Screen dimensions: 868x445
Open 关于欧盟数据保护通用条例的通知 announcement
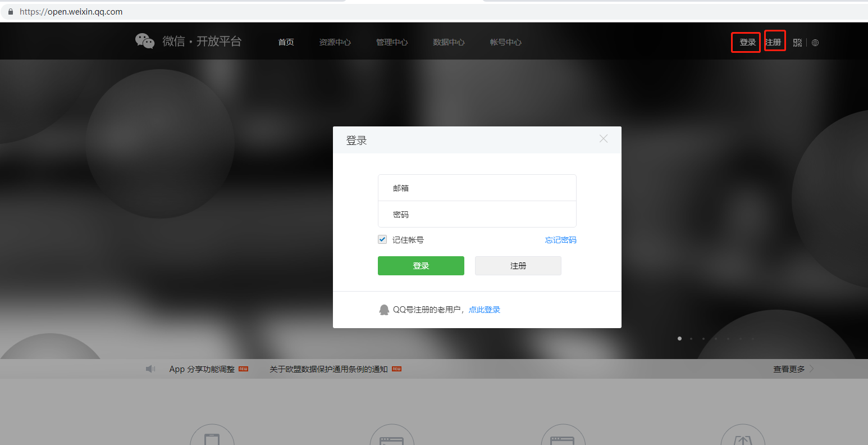pyautogui.click(x=328, y=369)
